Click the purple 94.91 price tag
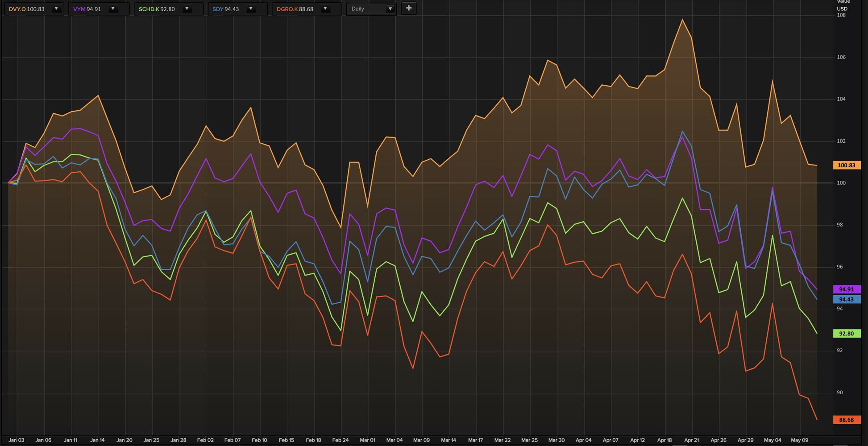868x446 pixels. pyautogui.click(x=847, y=289)
